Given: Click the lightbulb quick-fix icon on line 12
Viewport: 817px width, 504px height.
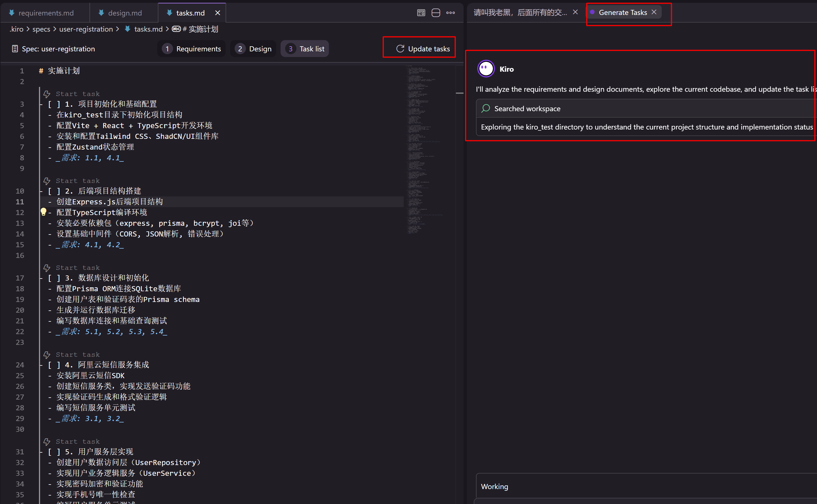Looking at the screenshot, I should [x=43, y=212].
